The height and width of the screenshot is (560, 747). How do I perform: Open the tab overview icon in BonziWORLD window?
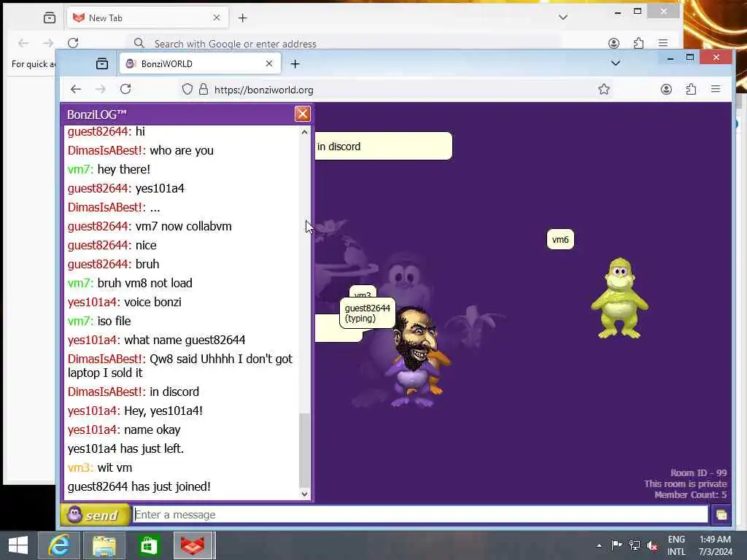102,64
